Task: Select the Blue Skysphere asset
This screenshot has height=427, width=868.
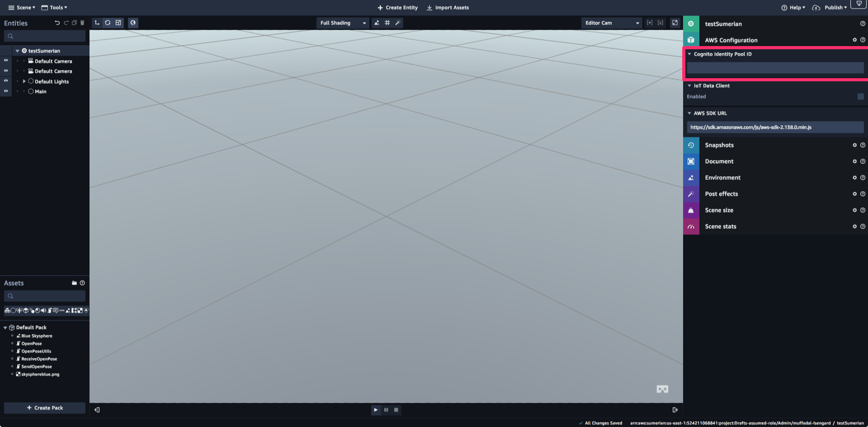Action: [37, 336]
